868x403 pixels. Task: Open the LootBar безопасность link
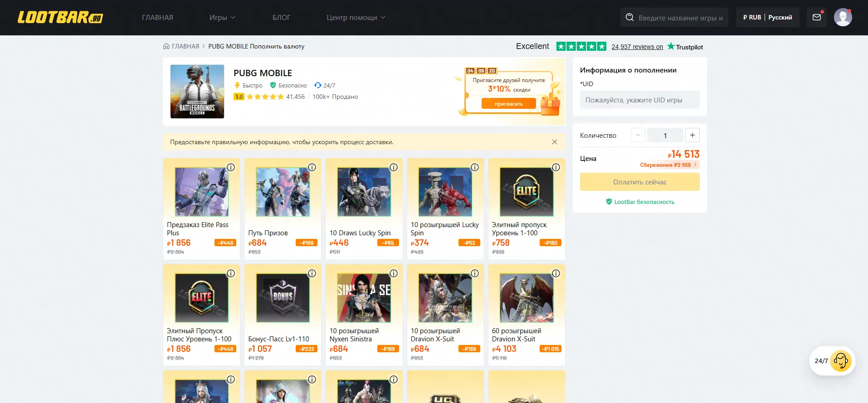pyautogui.click(x=640, y=202)
